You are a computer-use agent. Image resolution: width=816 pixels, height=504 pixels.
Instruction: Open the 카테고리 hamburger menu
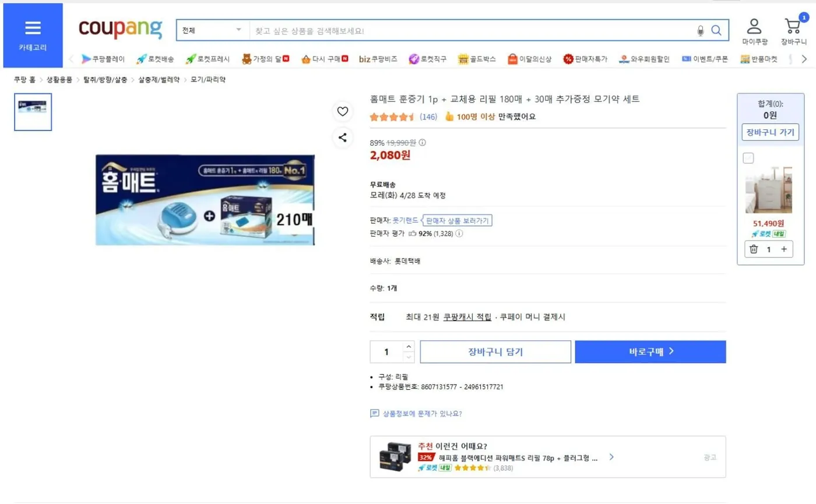click(x=33, y=27)
